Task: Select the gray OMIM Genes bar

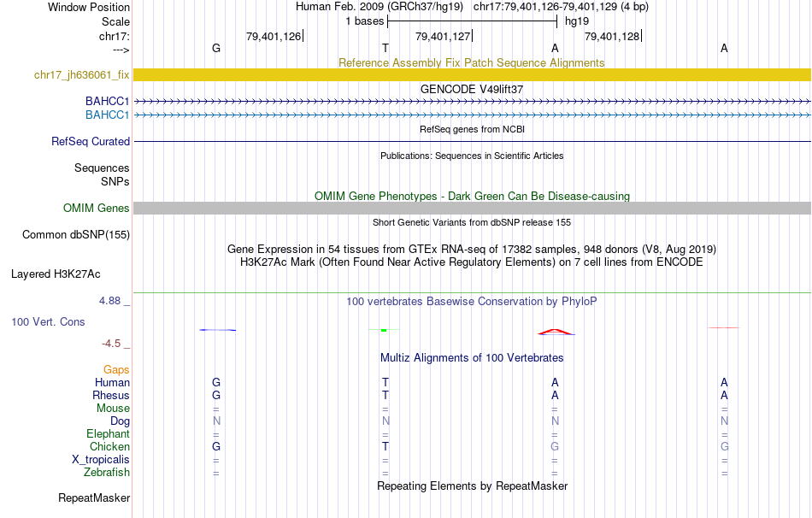Action: 473,209
